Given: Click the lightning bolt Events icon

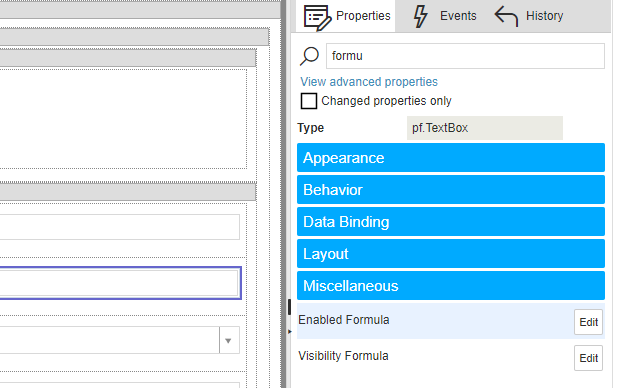Looking at the screenshot, I should [420, 17].
